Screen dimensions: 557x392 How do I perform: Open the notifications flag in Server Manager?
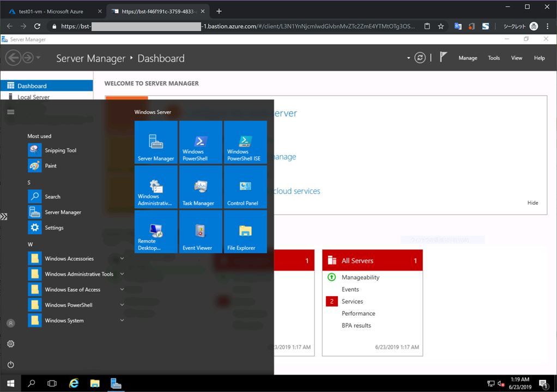(443, 57)
